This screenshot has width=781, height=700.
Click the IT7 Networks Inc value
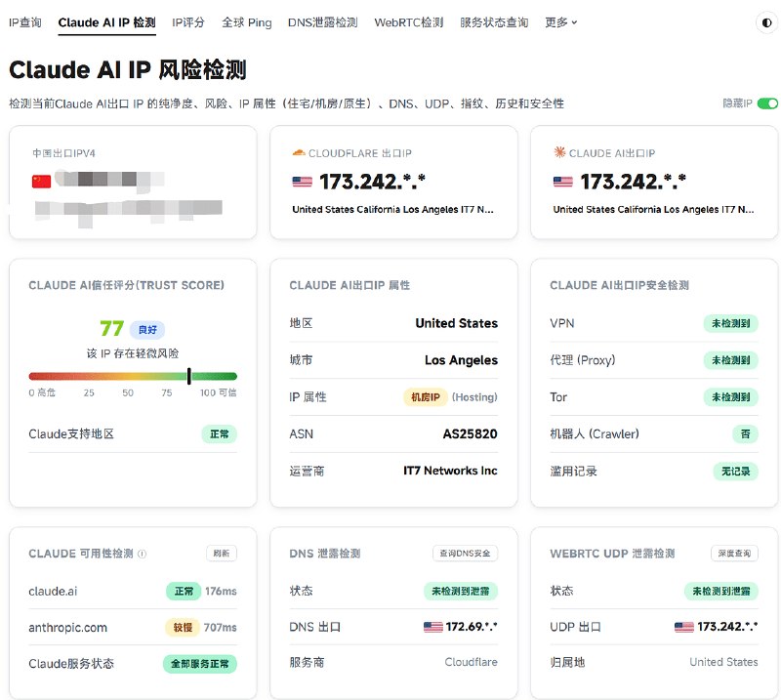(450, 471)
